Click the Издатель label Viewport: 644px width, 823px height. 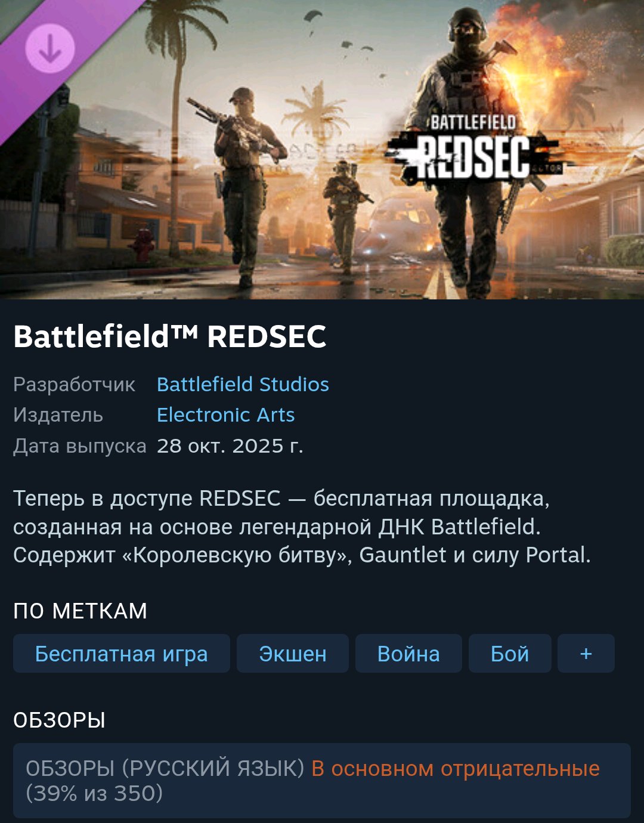click(x=58, y=415)
